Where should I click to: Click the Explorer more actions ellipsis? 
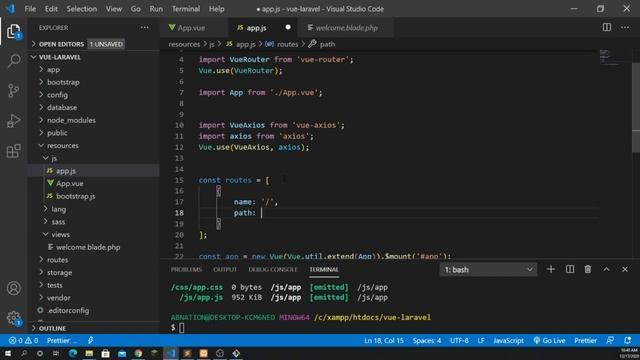[144, 27]
